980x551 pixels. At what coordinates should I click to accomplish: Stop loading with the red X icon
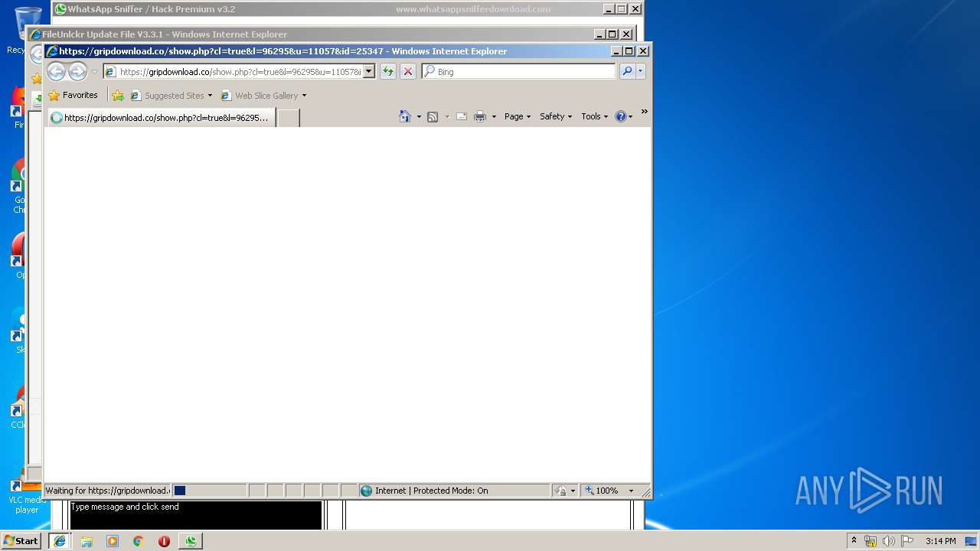(x=408, y=72)
